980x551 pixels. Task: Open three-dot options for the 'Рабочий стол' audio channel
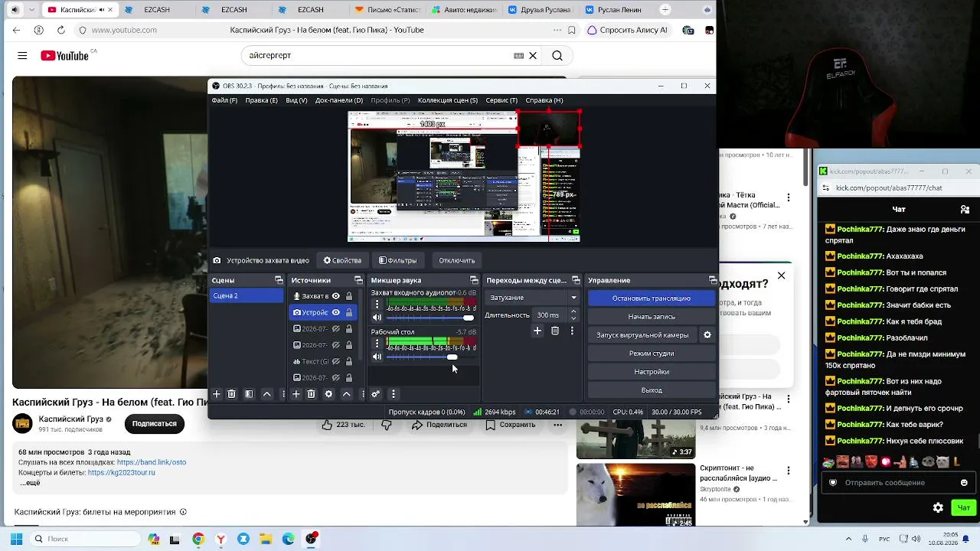tap(377, 344)
